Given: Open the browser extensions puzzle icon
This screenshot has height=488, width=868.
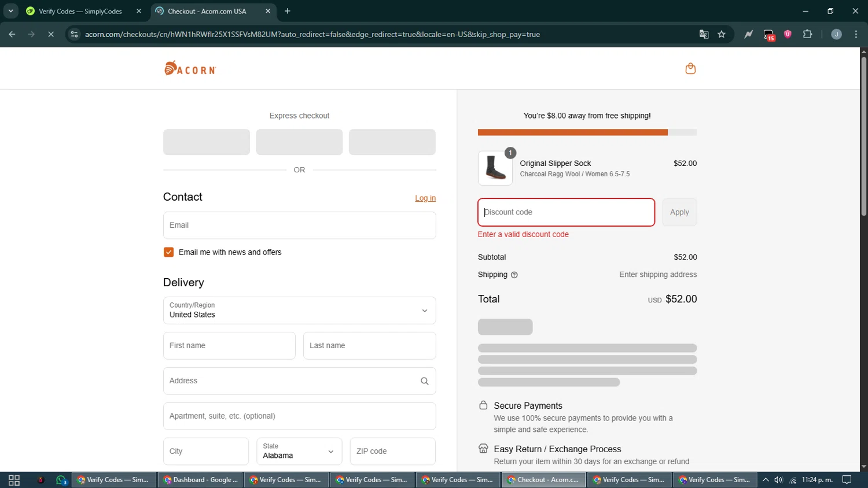Looking at the screenshot, I should pos(808,35).
